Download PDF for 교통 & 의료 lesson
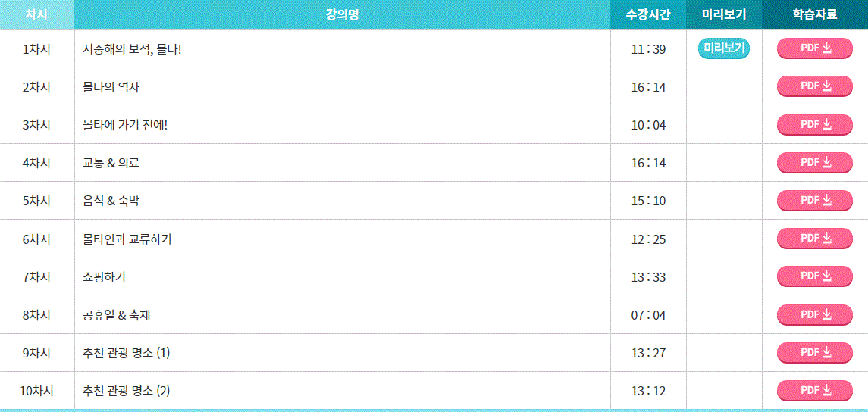868x412 pixels. [815, 163]
